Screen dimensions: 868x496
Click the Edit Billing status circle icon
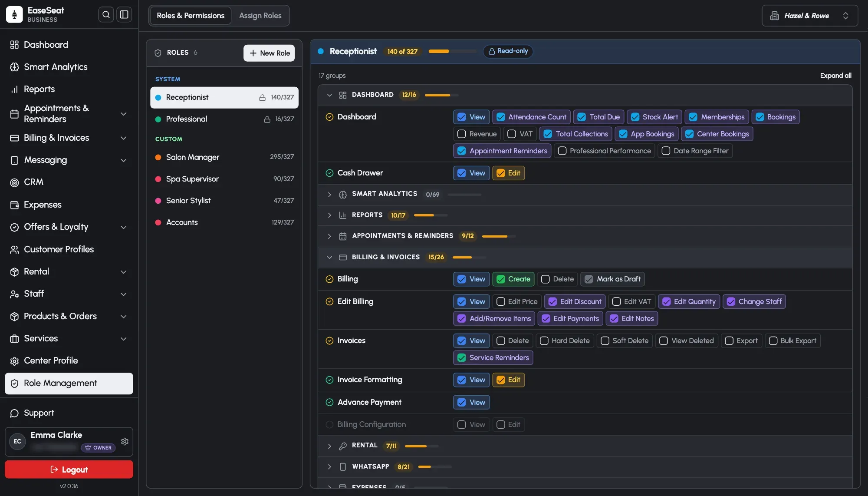pos(329,301)
